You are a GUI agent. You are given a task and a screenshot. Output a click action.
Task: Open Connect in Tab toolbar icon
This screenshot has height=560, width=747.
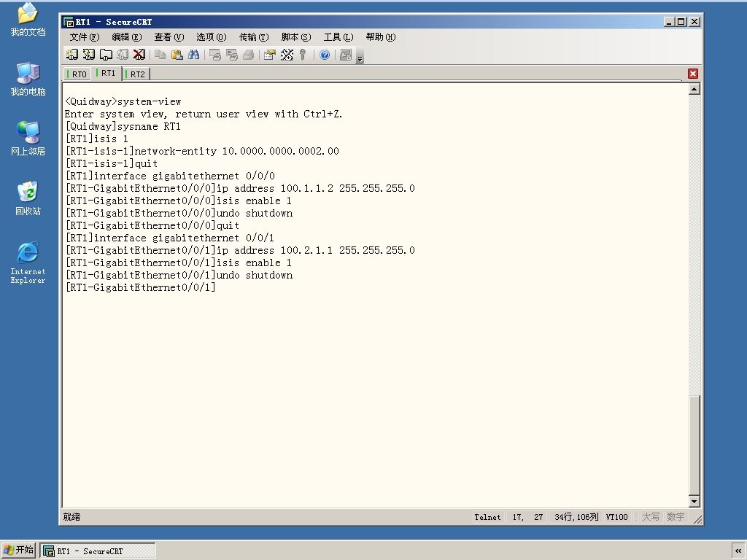coord(105,54)
